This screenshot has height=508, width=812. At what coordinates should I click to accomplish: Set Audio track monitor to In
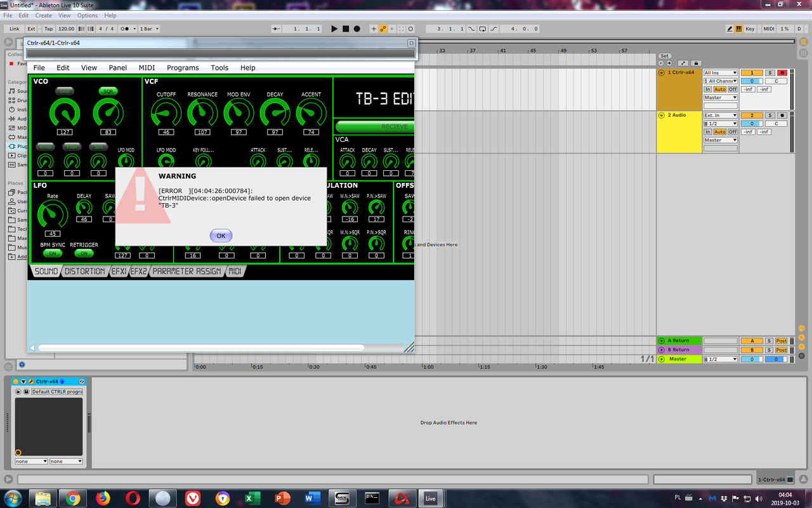[708, 132]
